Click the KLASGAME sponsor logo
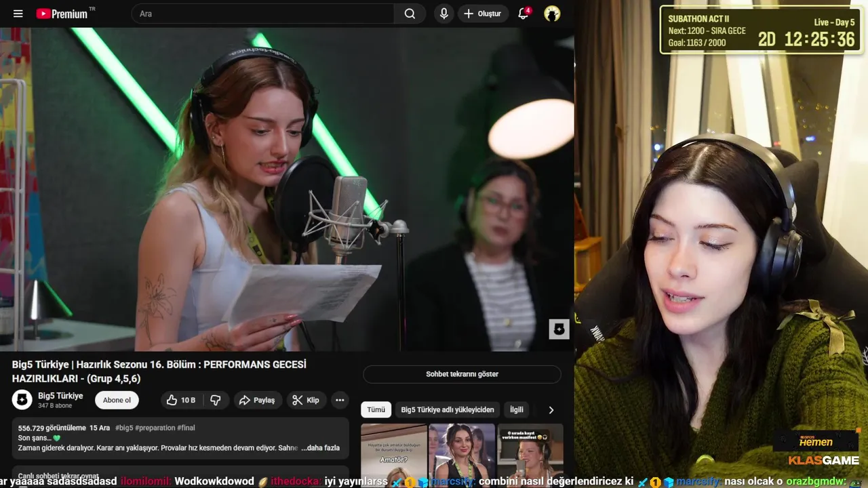868x488 pixels. [823, 460]
